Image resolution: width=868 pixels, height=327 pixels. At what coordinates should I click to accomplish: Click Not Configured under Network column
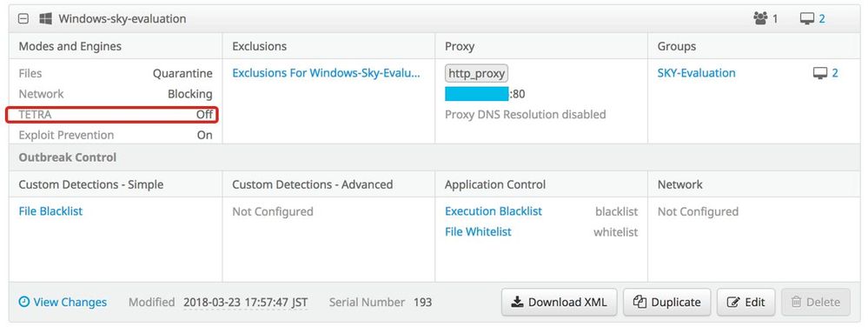click(x=698, y=211)
